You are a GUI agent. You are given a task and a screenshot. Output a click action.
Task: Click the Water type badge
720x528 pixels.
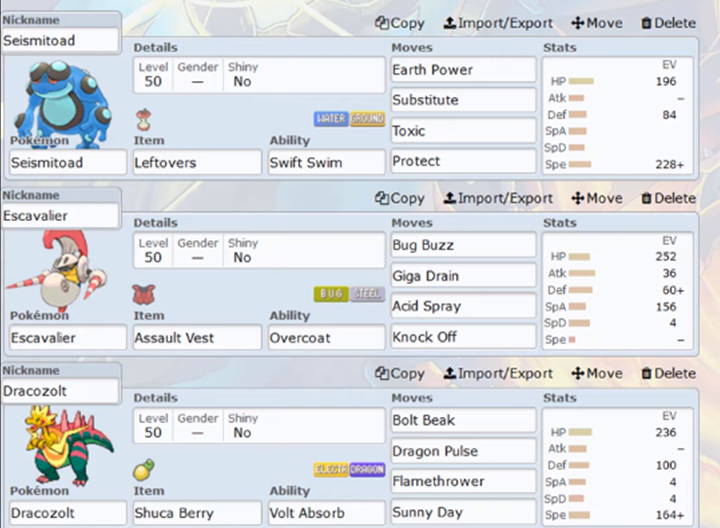click(x=331, y=119)
